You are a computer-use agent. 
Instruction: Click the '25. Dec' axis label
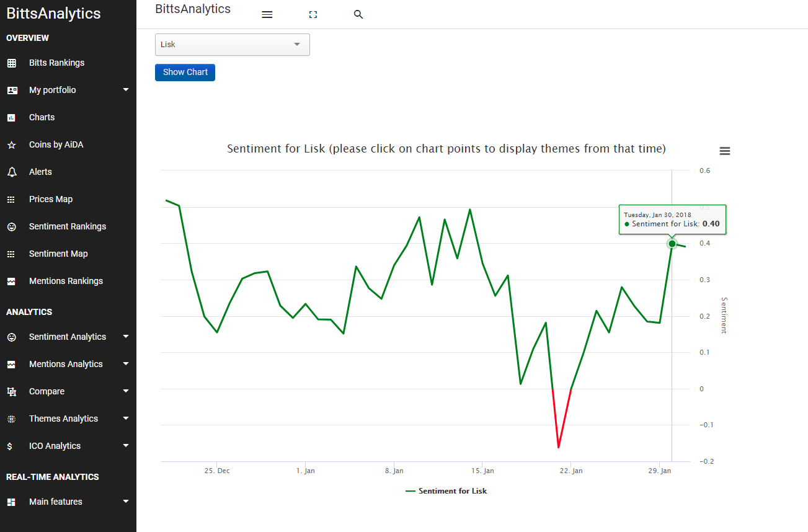(217, 471)
